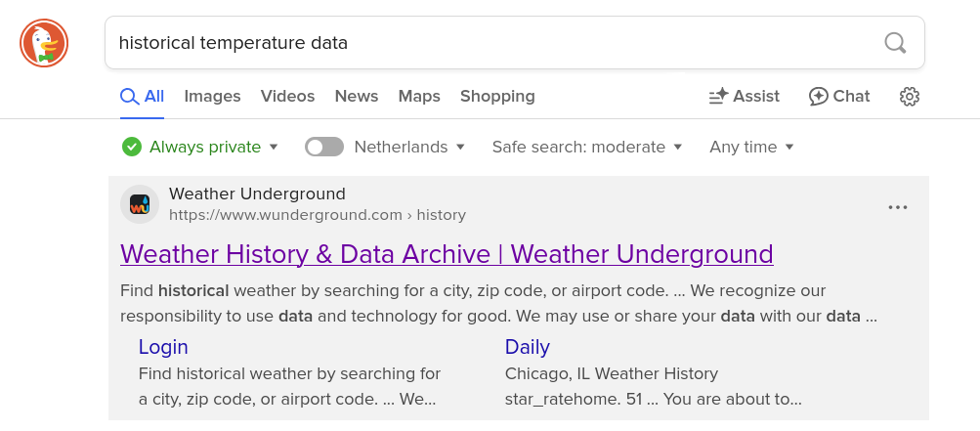The width and height of the screenshot is (980, 431).
Task: Switch to the Images tab
Action: pyautogui.click(x=212, y=97)
